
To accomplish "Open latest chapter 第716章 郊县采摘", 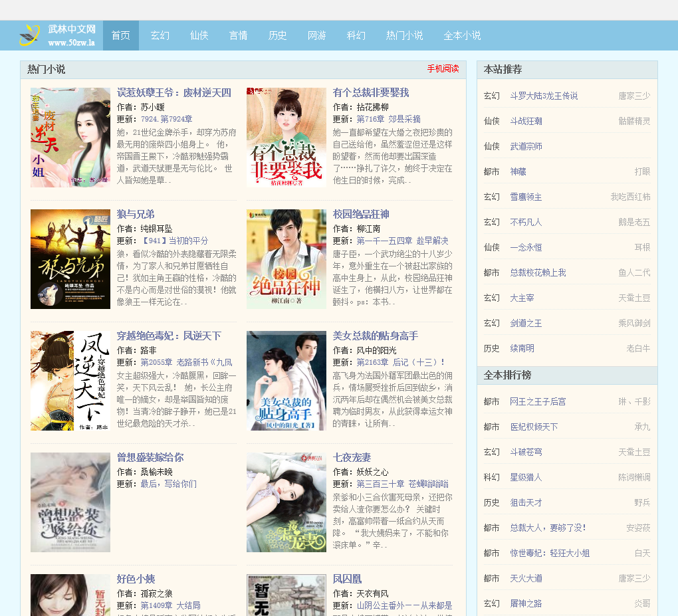I will tap(389, 119).
